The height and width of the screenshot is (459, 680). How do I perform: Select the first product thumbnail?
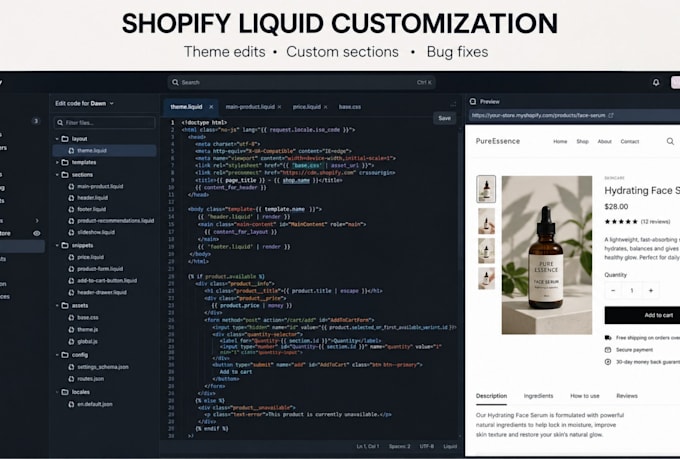(486, 189)
